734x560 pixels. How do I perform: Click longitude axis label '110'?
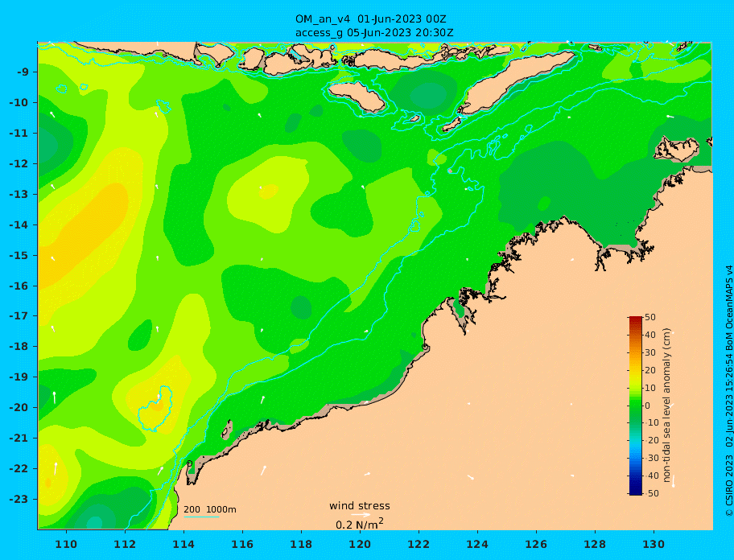click(x=66, y=545)
